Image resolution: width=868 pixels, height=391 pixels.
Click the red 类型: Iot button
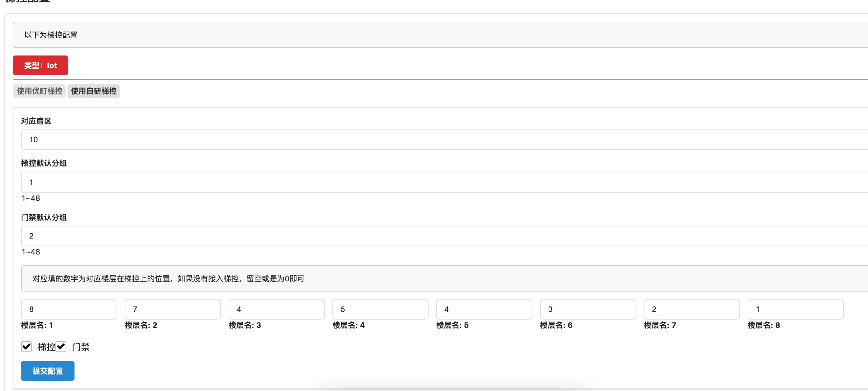[x=40, y=65]
